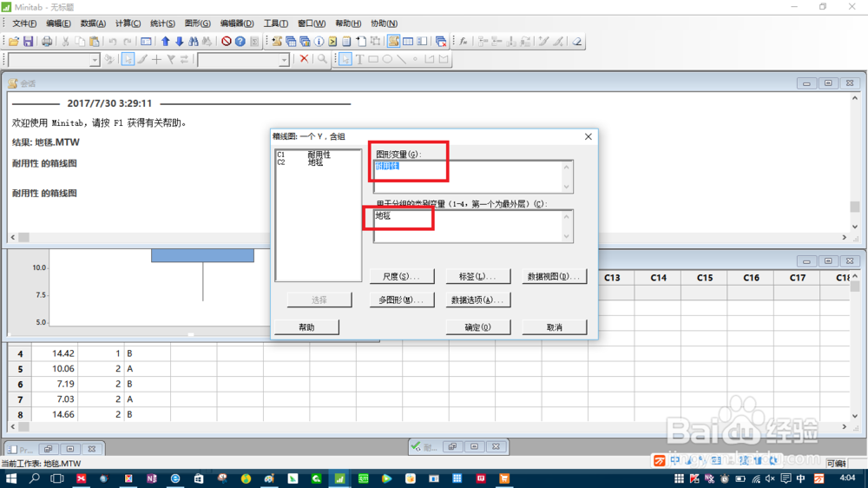Click the Current Data Window grid icon

pos(408,42)
